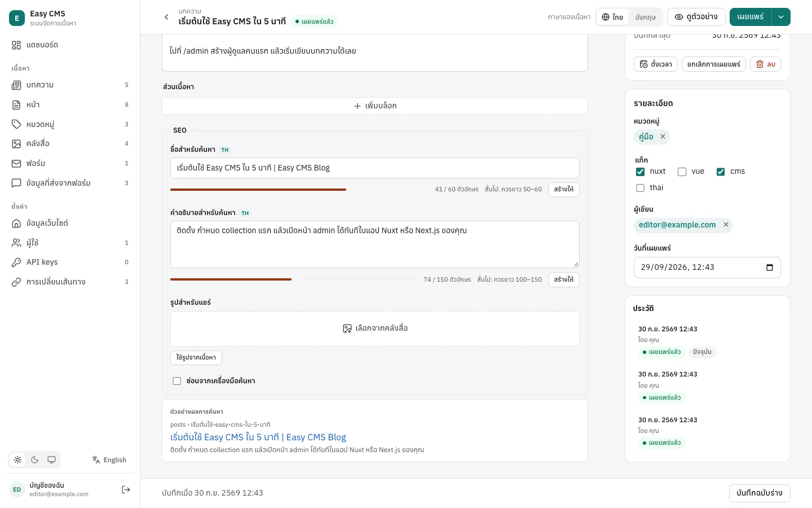The image size is (812, 508).
Task: Open calendar picker in publish date field
Action: pyautogui.click(x=770, y=268)
